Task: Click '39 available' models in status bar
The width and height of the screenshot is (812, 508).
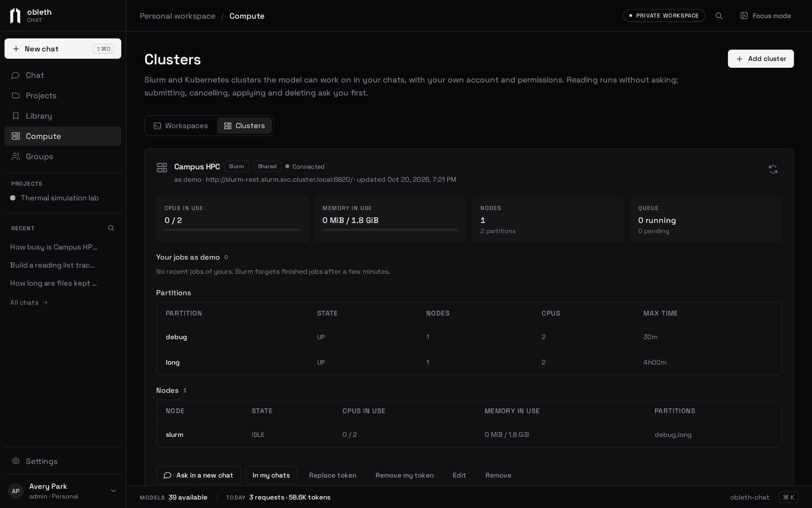Action: pos(188,497)
